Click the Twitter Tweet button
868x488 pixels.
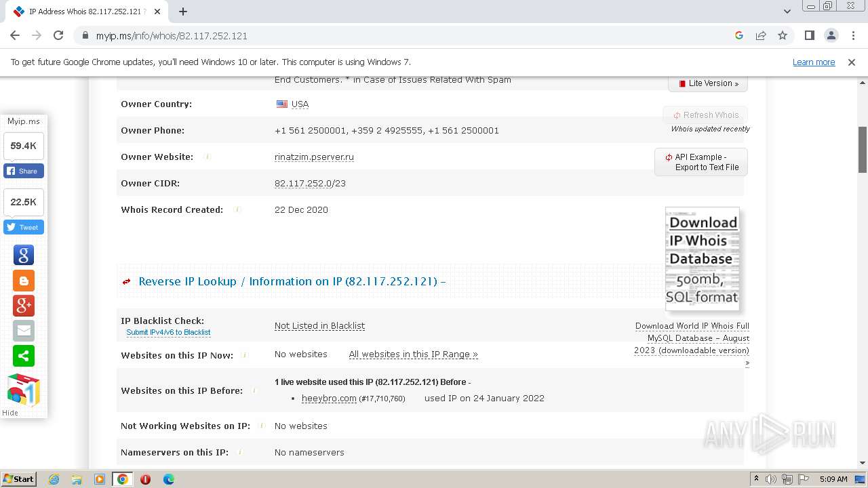(x=24, y=227)
